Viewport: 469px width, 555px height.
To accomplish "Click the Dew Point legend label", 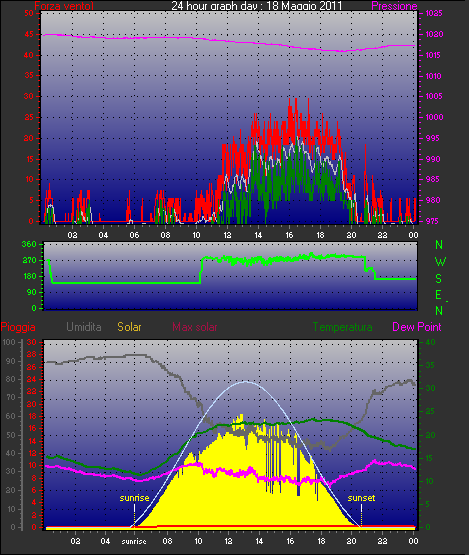I will pyautogui.click(x=417, y=327).
